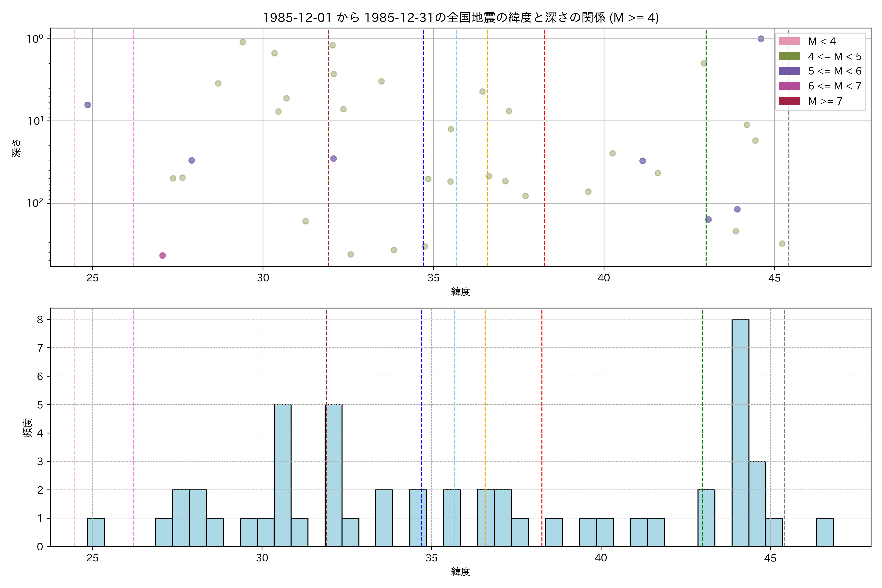This screenshot has height=588, width=882.
Task: Click the purple point leftmost near latitude 25
Action: [x=87, y=105]
